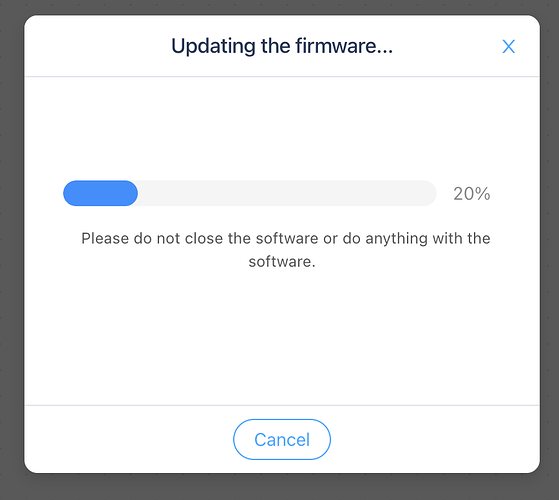Click the unfilled gray progress track
This screenshot has width=559, height=500.
point(287,193)
